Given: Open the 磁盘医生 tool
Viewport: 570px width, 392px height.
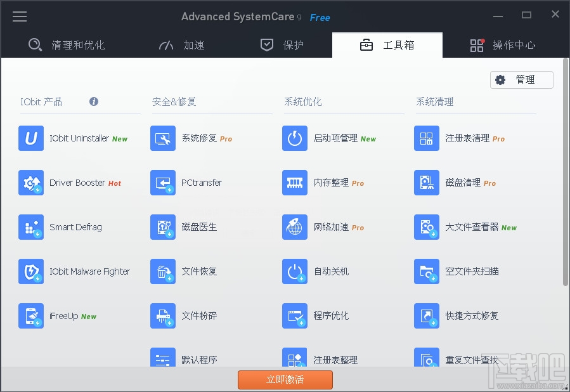Looking at the screenshot, I should (x=197, y=227).
